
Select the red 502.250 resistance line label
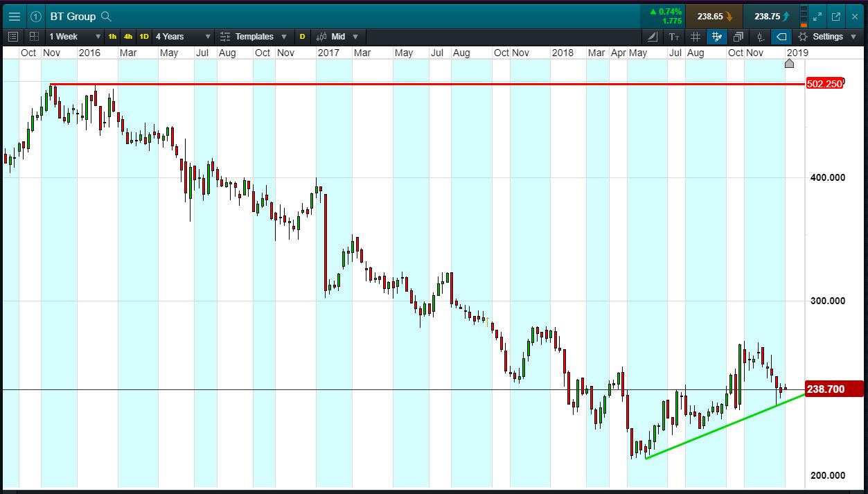point(825,84)
